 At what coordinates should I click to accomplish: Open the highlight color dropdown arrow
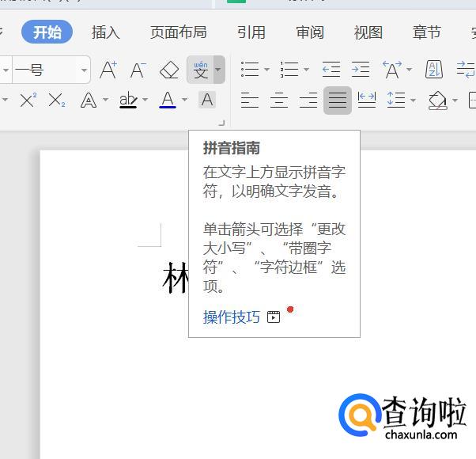[x=145, y=100]
